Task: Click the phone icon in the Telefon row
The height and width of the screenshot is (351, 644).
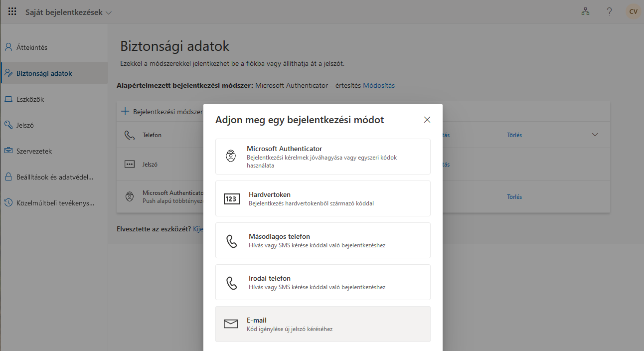Action: tap(130, 135)
